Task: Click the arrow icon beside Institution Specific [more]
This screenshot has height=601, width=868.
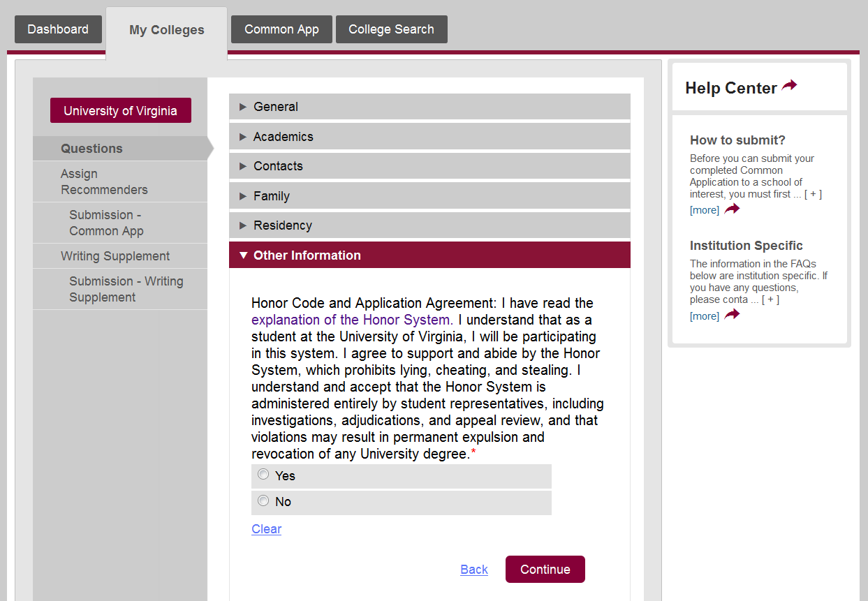Action: point(732,315)
